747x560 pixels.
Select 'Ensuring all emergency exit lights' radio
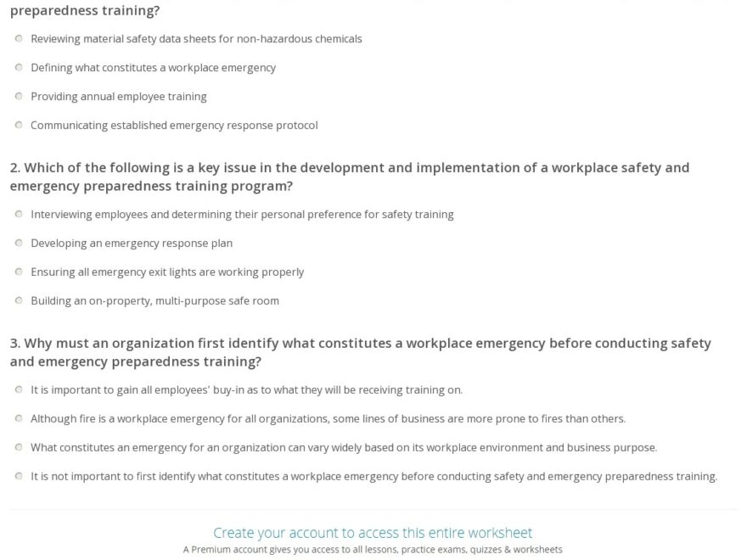pyautogui.click(x=19, y=272)
